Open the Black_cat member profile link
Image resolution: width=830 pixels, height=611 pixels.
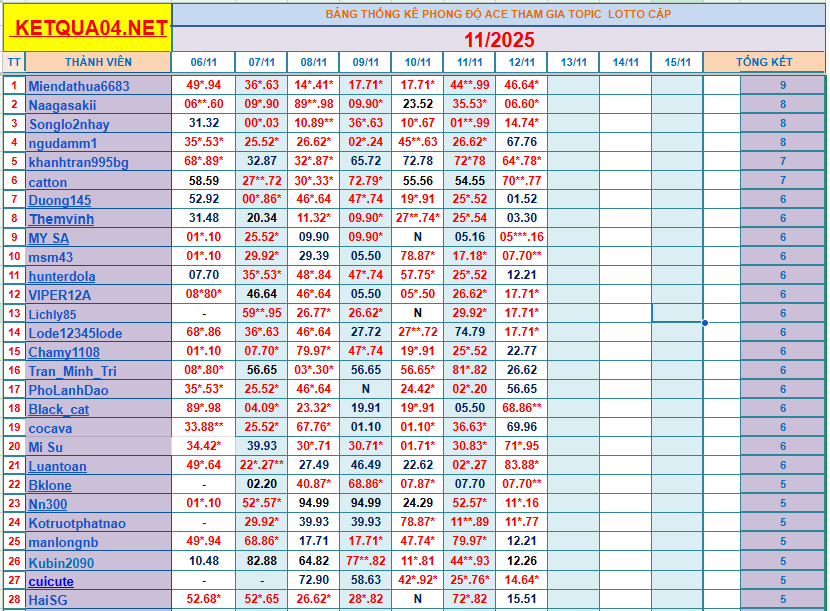(x=59, y=409)
